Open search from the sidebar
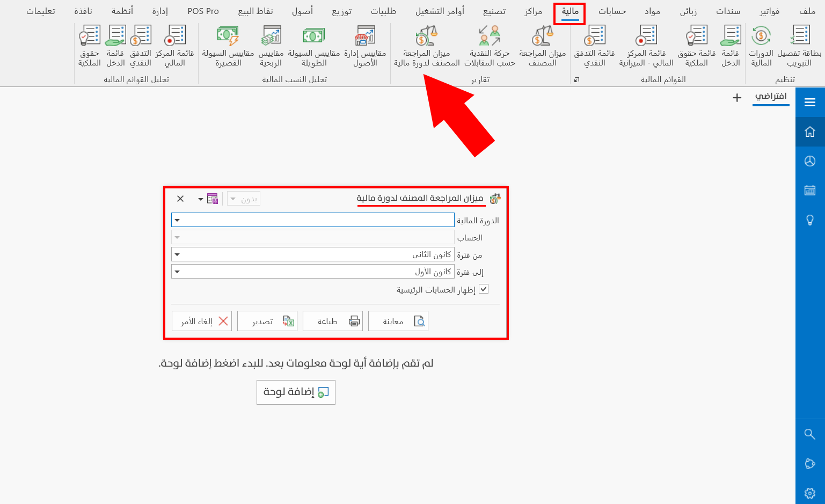This screenshot has width=825, height=504. (x=810, y=434)
